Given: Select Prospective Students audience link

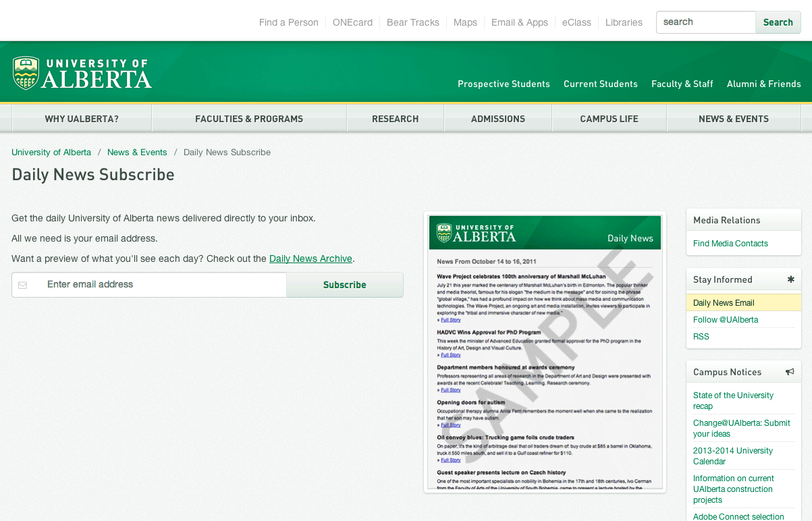Looking at the screenshot, I should tap(504, 84).
